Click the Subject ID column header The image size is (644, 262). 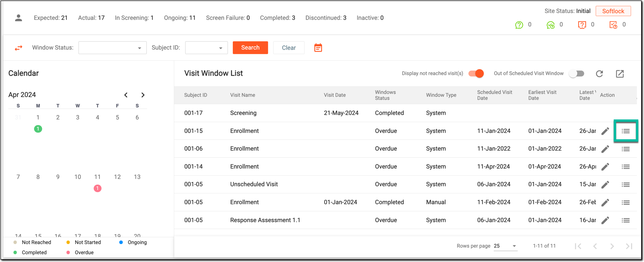tap(196, 95)
